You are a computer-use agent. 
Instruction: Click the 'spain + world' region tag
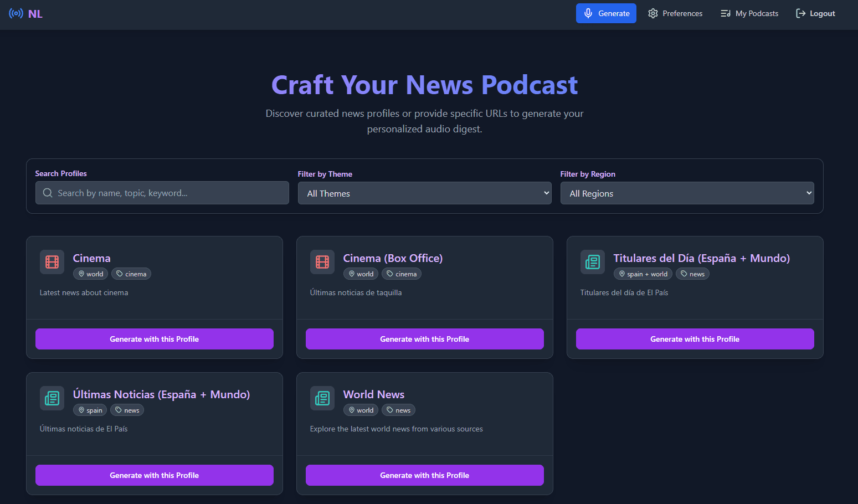[x=643, y=274]
